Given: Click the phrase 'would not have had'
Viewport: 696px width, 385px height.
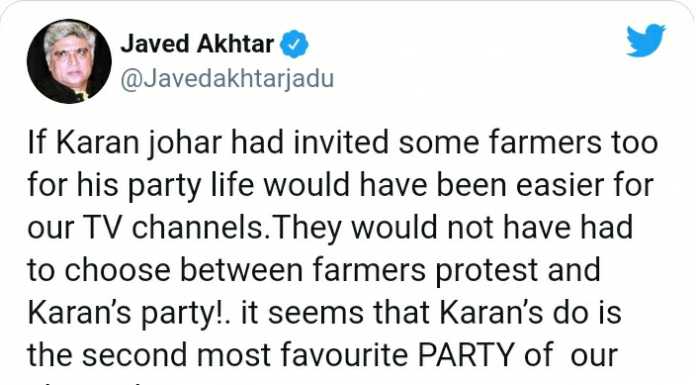Looking at the screenshot, I should (492, 227).
